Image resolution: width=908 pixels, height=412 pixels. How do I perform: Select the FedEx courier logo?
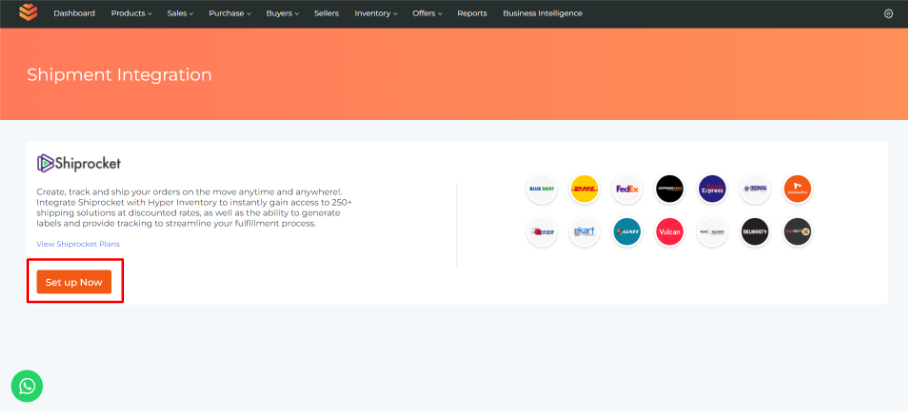[x=627, y=189]
